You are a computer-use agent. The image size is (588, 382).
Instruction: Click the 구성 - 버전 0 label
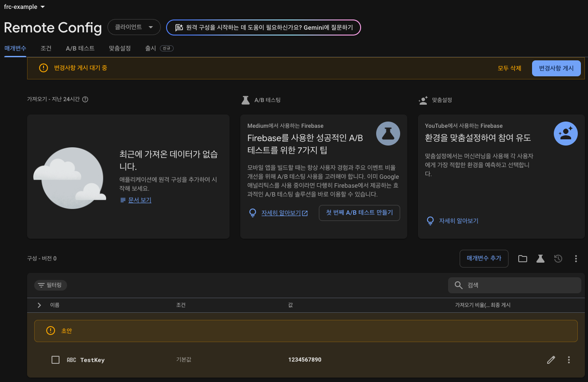[x=42, y=258]
